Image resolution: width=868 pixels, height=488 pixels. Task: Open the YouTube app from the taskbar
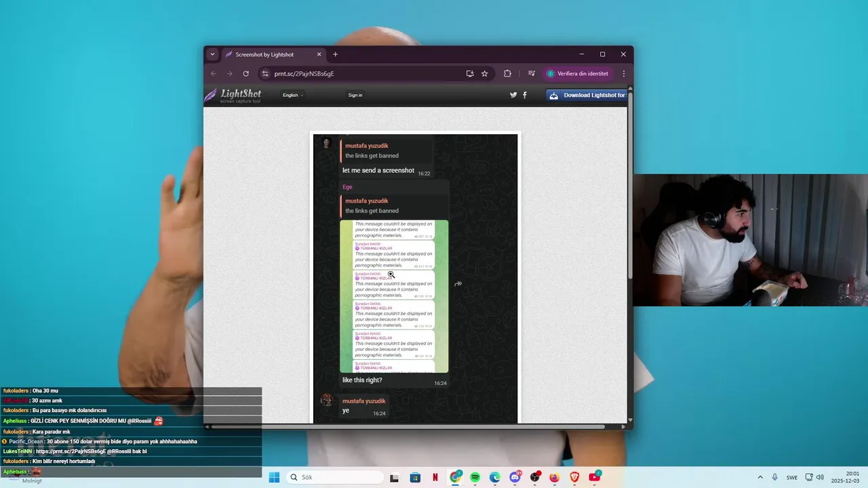[595, 477]
